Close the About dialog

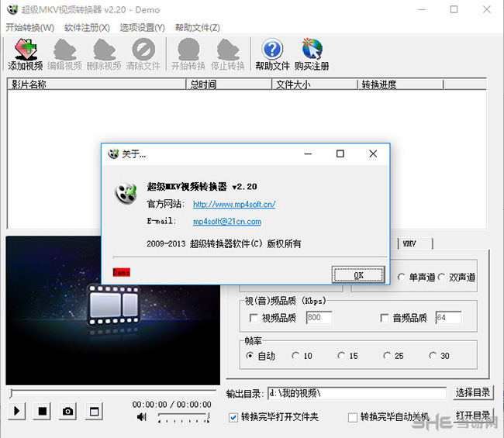click(x=373, y=153)
